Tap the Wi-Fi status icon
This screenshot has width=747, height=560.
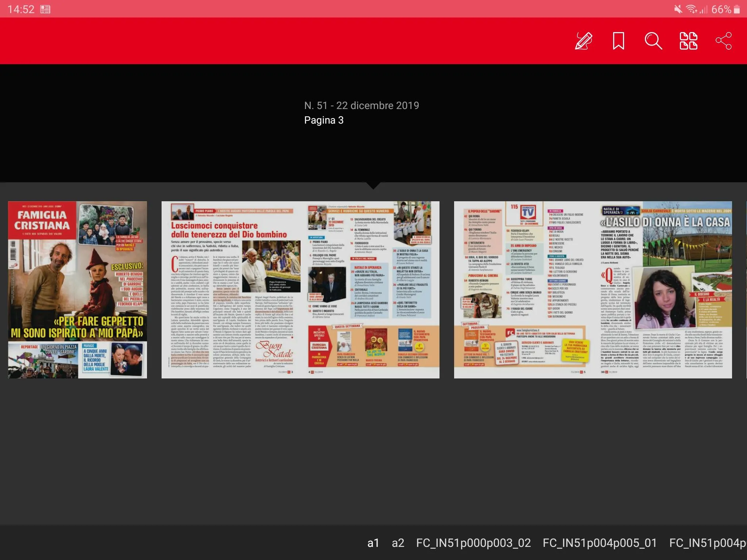tap(691, 9)
